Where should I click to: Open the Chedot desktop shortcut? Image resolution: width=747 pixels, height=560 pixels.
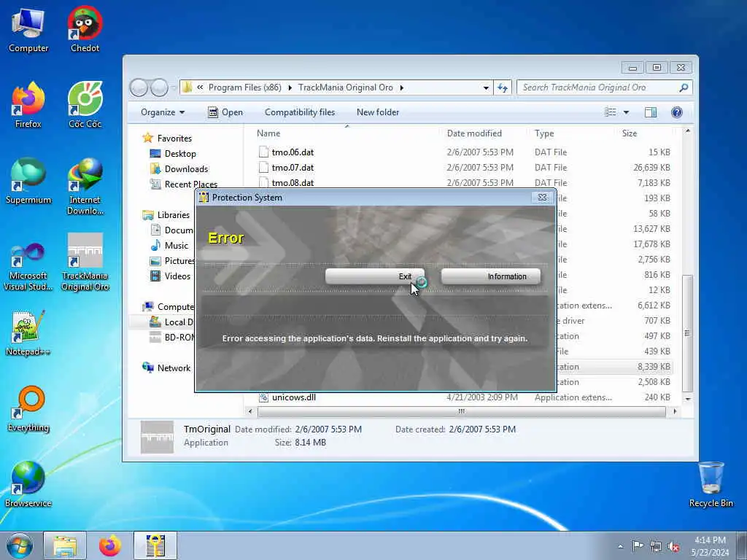85,31
